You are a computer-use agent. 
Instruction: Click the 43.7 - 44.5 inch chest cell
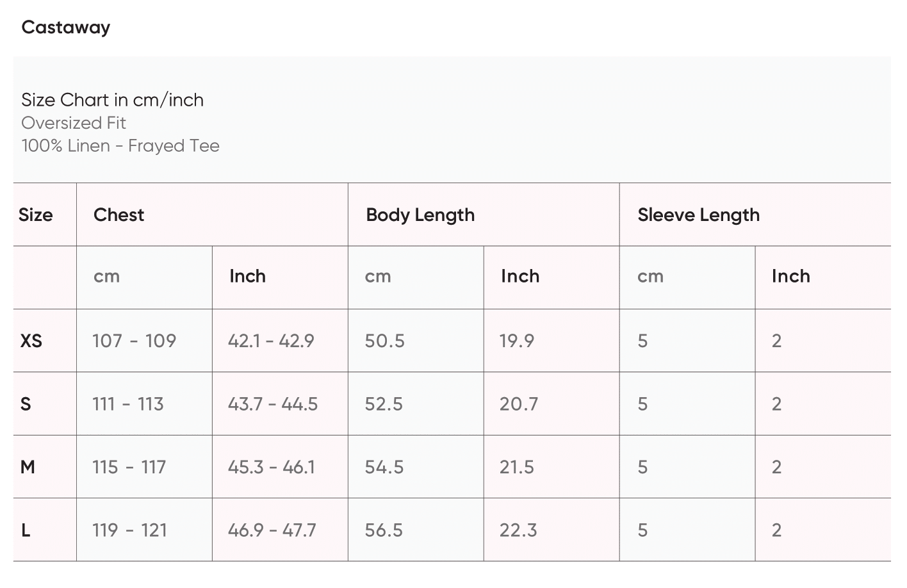pyautogui.click(x=273, y=404)
